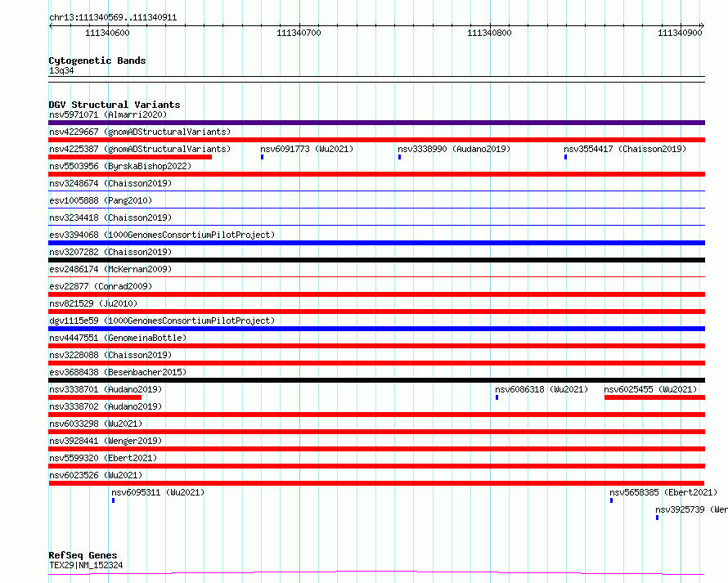This screenshot has width=728, height=583.
Task: Select the red bar under nsv821529 (Ju2010)
Action: [376, 312]
